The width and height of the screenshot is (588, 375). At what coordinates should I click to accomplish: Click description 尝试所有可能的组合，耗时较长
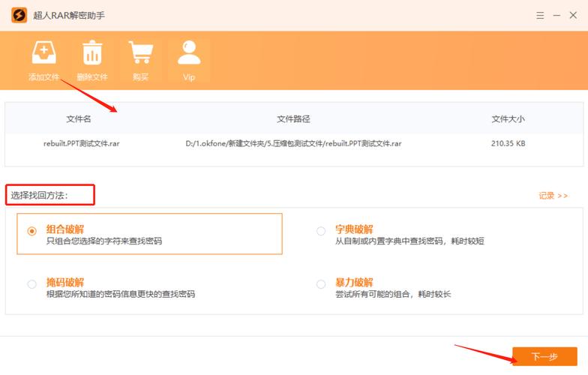tap(393, 294)
